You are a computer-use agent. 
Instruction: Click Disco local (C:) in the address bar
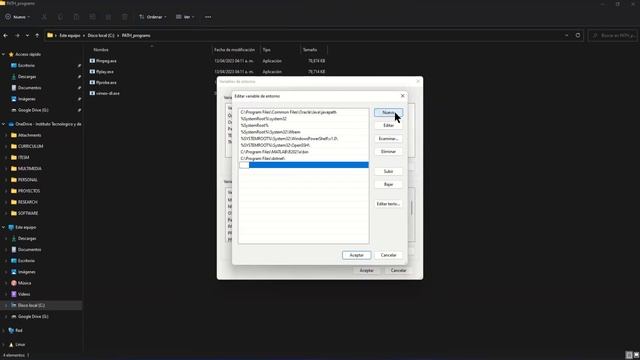pyautogui.click(x=101, y=36)
